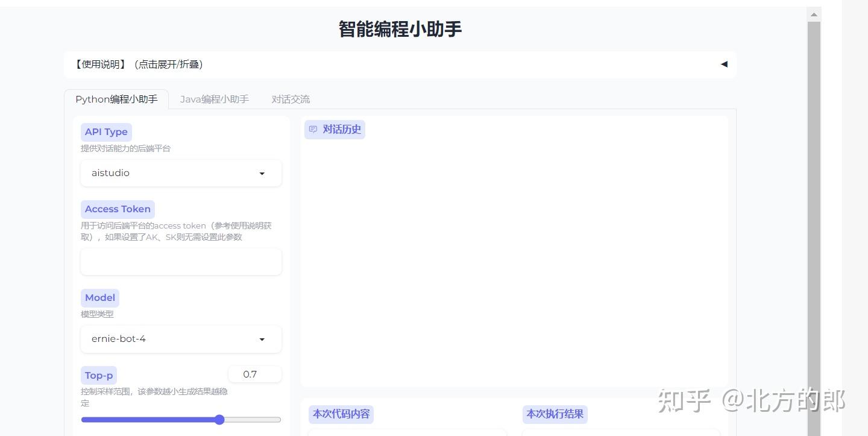868x436 pixels.
Task: Click the 本次代码内容 label
Action: tap(341, 414)
